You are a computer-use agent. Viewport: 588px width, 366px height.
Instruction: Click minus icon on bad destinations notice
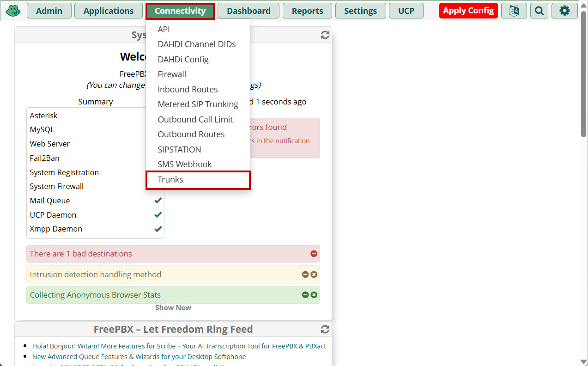[x=314, y=254]
